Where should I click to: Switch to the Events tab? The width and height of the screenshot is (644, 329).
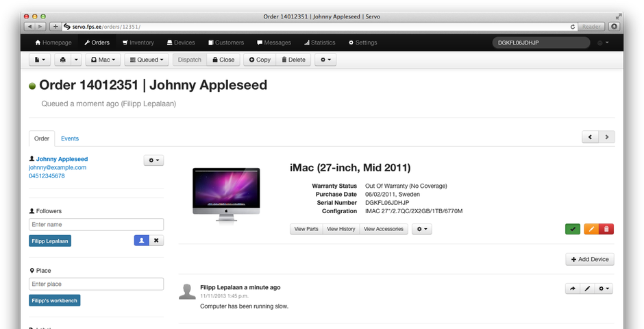pyautogui.click(x=70, y=138)
